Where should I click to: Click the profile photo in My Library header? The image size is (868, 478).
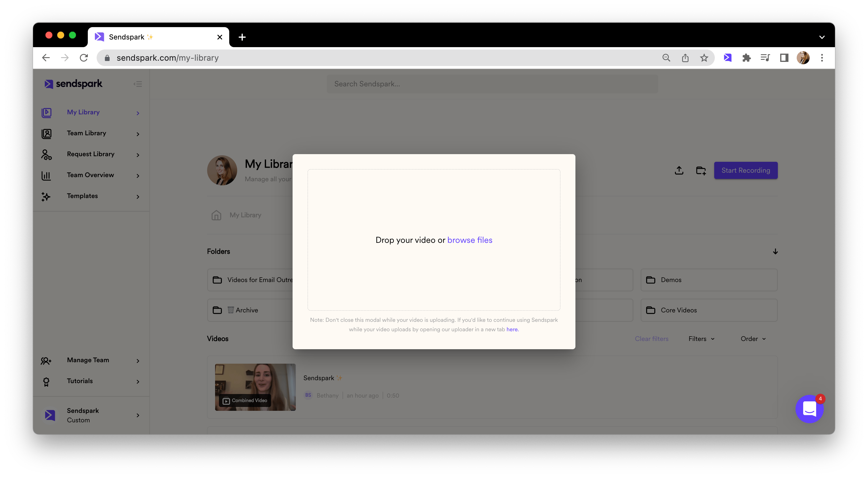pos(222,170)
